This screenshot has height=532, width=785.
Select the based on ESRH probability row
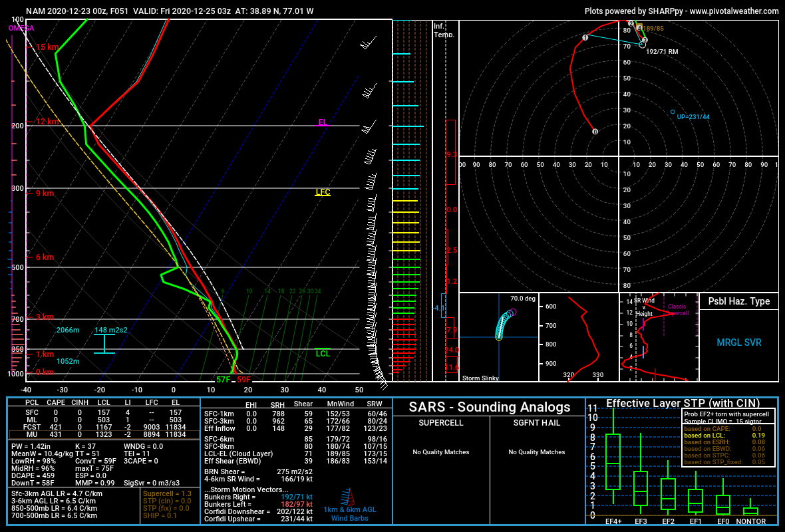(x=724, y=442)
